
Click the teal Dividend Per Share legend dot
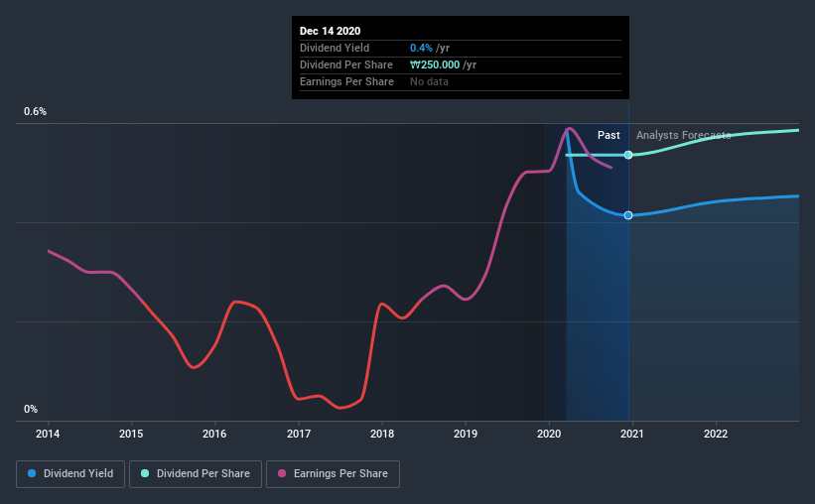tap(145, 473)
